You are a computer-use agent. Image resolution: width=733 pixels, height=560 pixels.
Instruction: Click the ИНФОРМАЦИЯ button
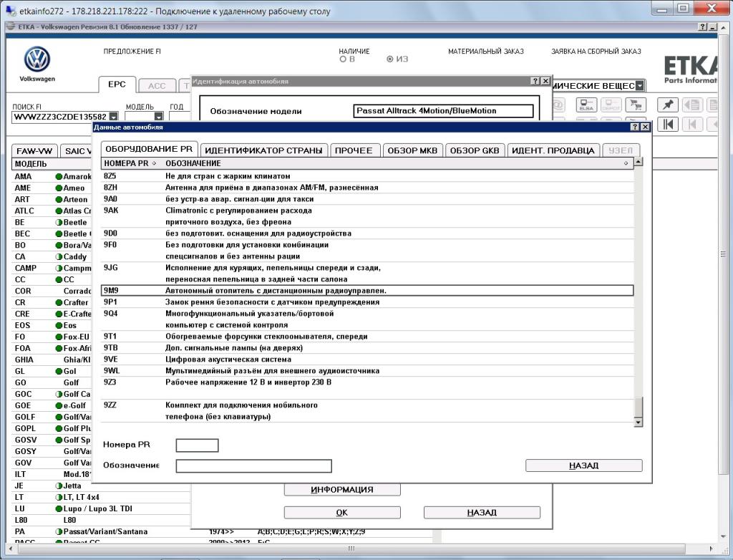342,490
